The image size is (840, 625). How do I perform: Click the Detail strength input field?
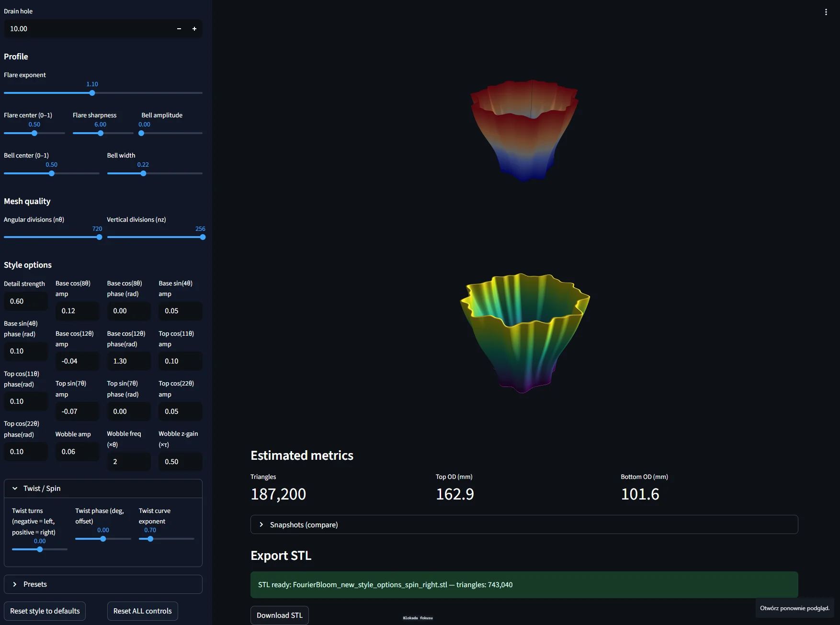pyautogui.click(x=26, y=301)
